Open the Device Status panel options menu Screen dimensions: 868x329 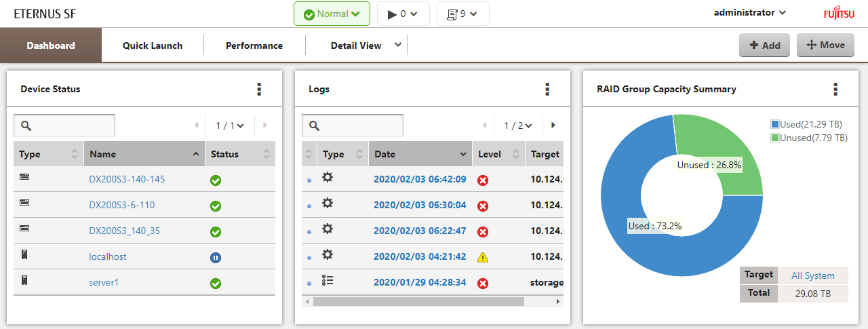(259, 89)
